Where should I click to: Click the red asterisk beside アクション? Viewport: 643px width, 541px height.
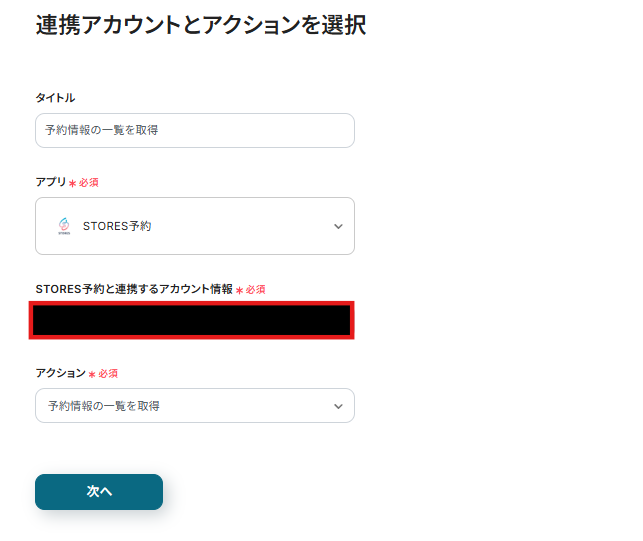(92, 374)
